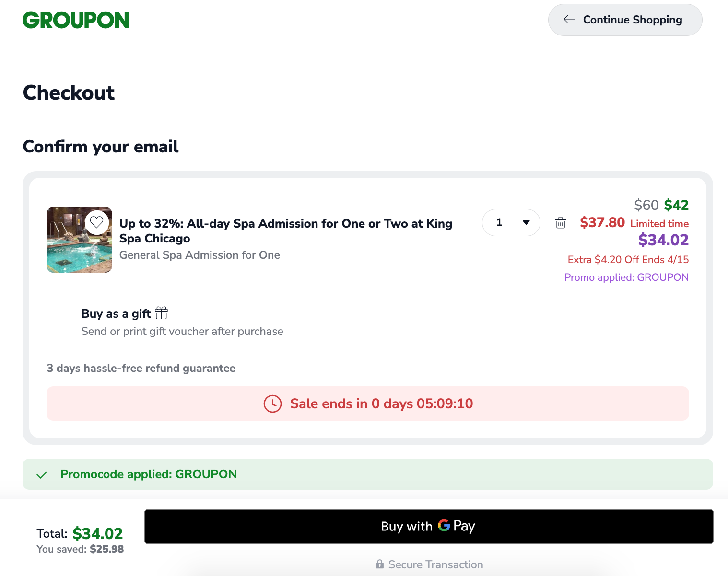Click the 3 days hassle-free refund guarantee text
Image resolution: width=728 pixels, height=576 pixels.
click(141, 368)
